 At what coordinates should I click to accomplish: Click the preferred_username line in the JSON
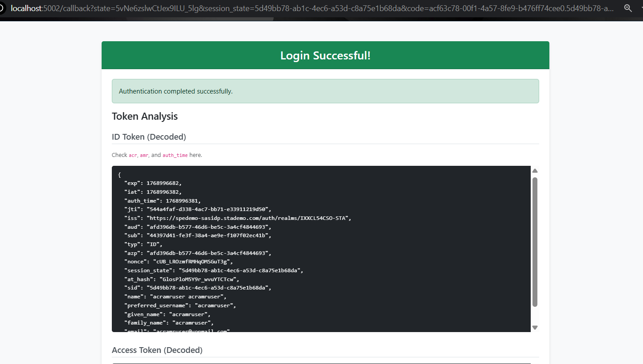pyautogui.click(x=180, y=305)
